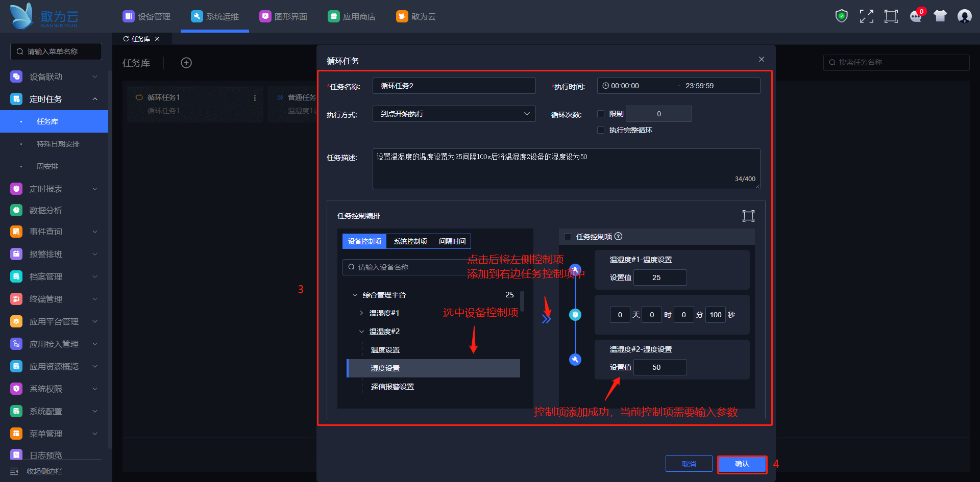Expand the 温湿度#1 tree node
This screenshot has height=482, width=980.
(361, 313)
